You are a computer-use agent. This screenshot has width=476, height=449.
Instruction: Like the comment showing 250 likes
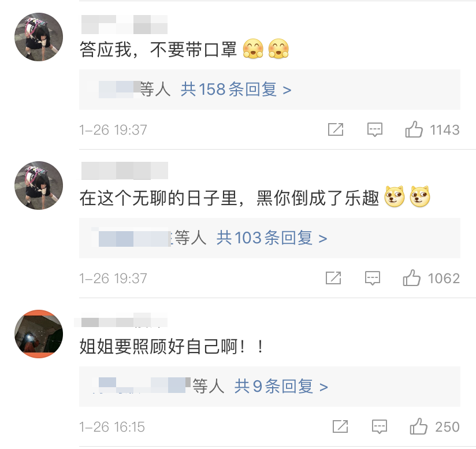tap(419, 426)
